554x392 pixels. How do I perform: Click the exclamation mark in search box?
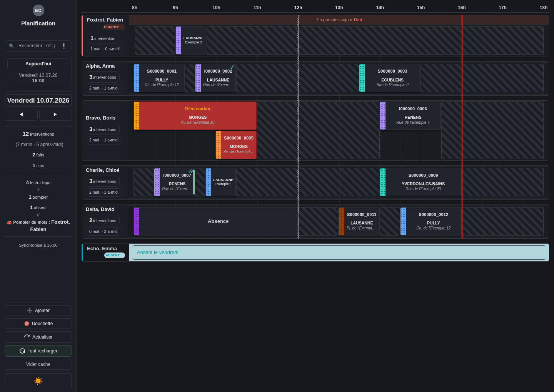tap(64, 46)
